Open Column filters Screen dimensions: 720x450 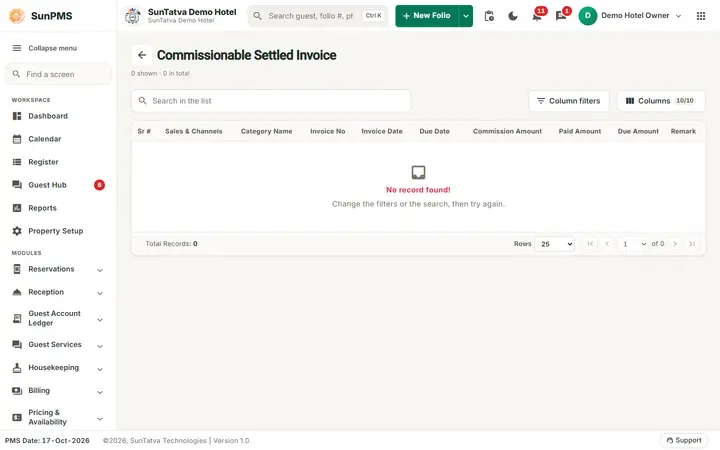[x=568, y=101]
